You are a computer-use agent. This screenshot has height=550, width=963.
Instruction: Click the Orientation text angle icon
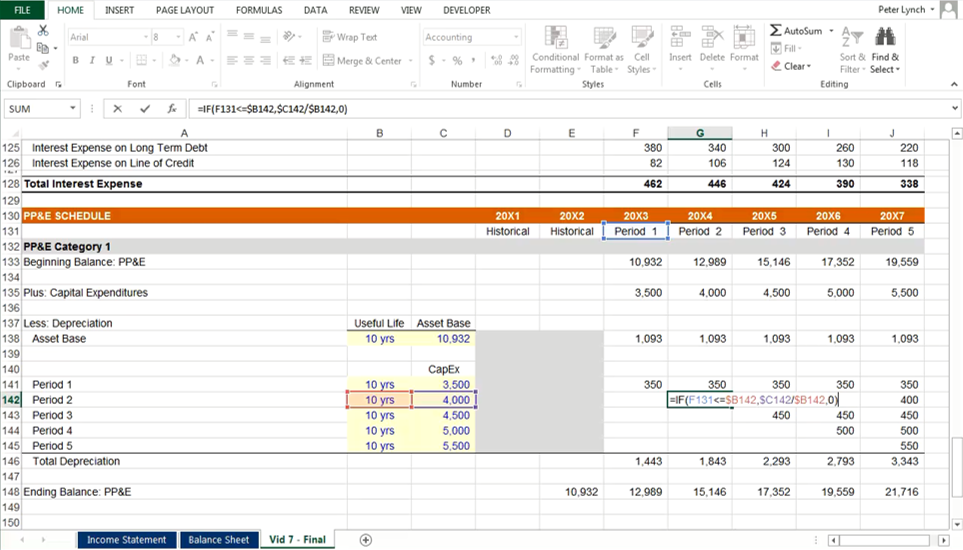pyautogui.click(x=289, y=36)
